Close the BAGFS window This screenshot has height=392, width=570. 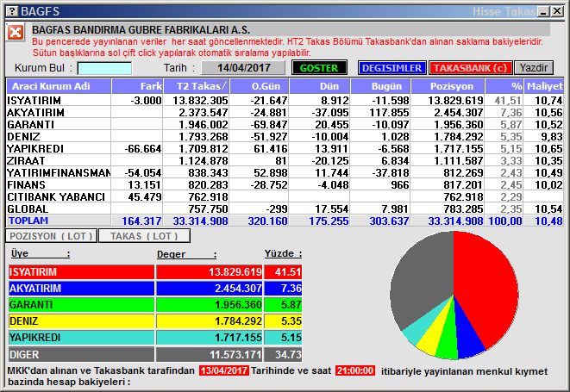point(557,11)
